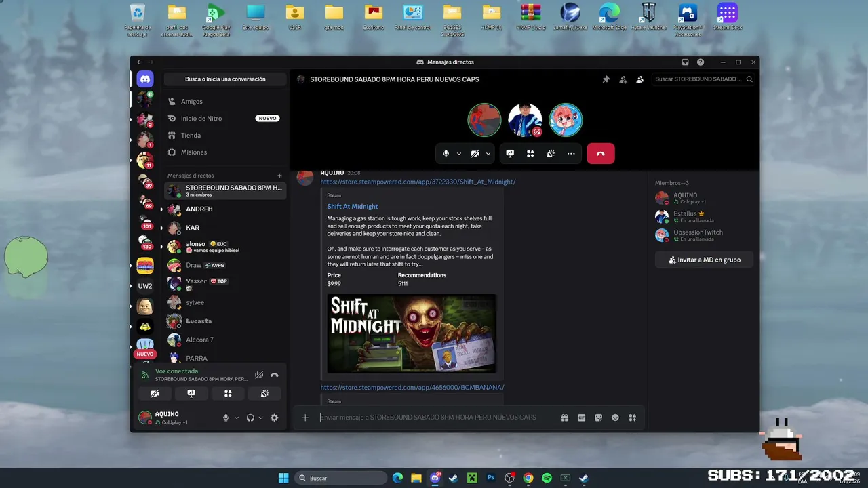This screenshot has height=488, width=868.
Task: Open more call options ellipsis
Action: click(x=571, y=154)
